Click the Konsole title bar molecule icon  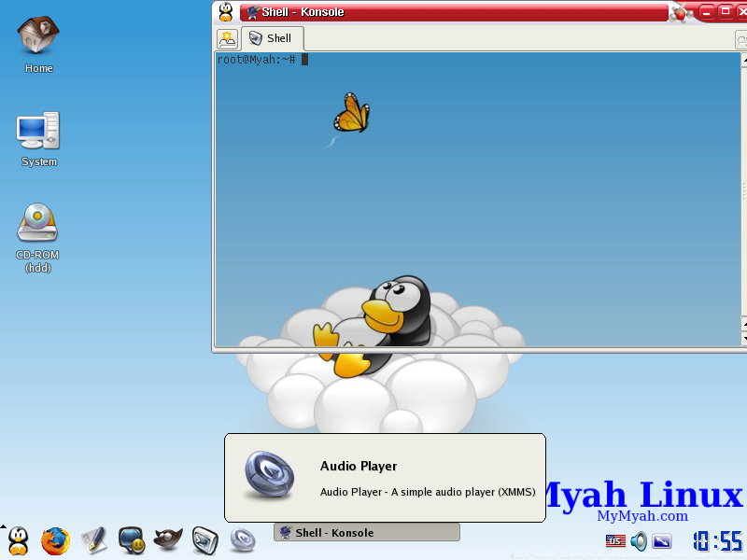[x=680, y=12]
